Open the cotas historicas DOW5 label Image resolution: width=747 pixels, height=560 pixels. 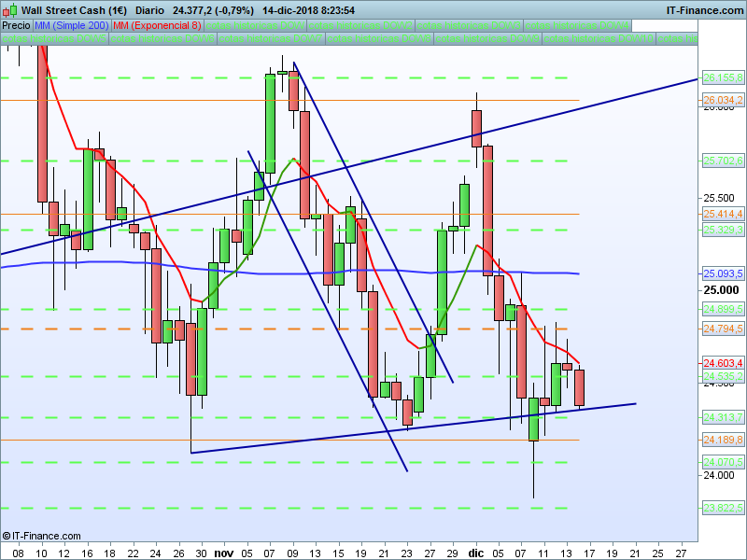pos(54,38)
